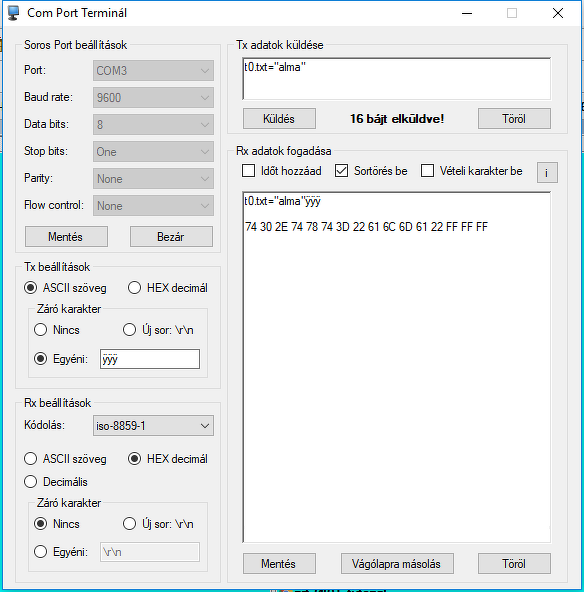Image resolution: width=584 pixels, height=592 pixels.
Task: Open the Flow control dropdown
Action: pyautogui.click(x=153, y=206)
